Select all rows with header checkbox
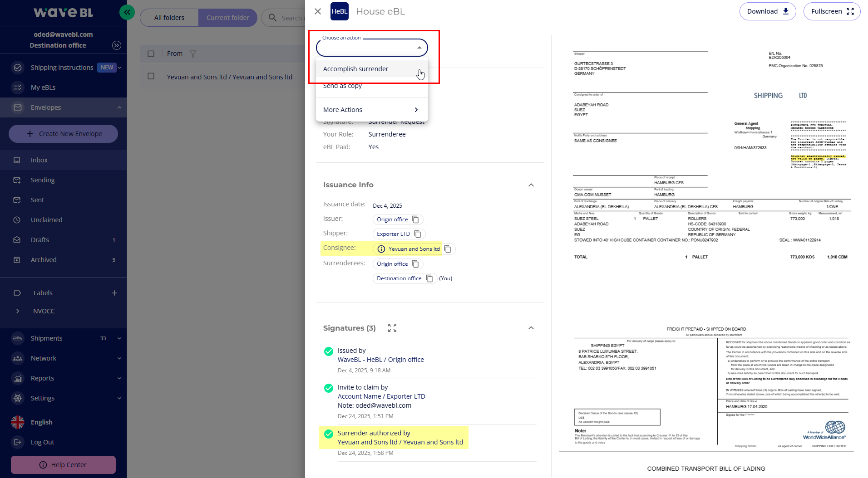Image resolution: width=868 pixels, height=478 pixels. pyautogui.click(x=151, y=54)
